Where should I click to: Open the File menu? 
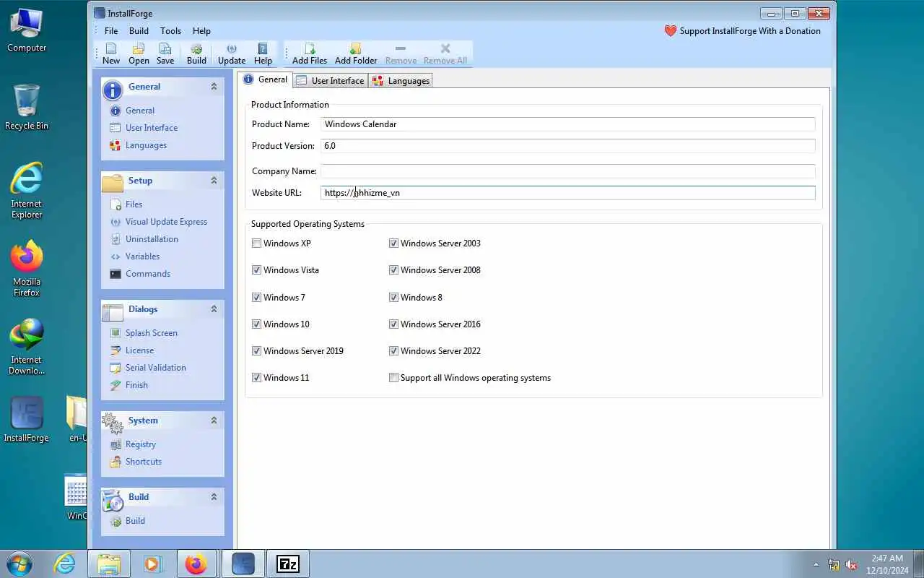(111, 31)
